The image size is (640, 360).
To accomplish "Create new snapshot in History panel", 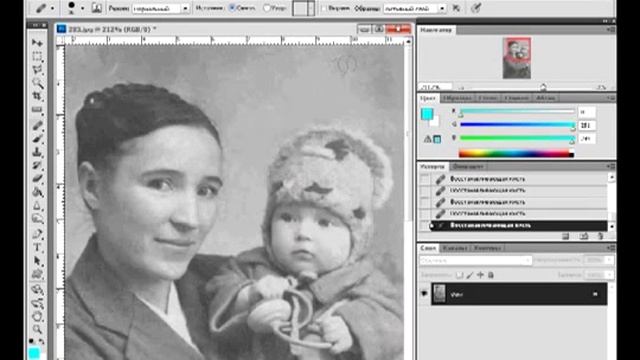I will click(x=584, y=236).
